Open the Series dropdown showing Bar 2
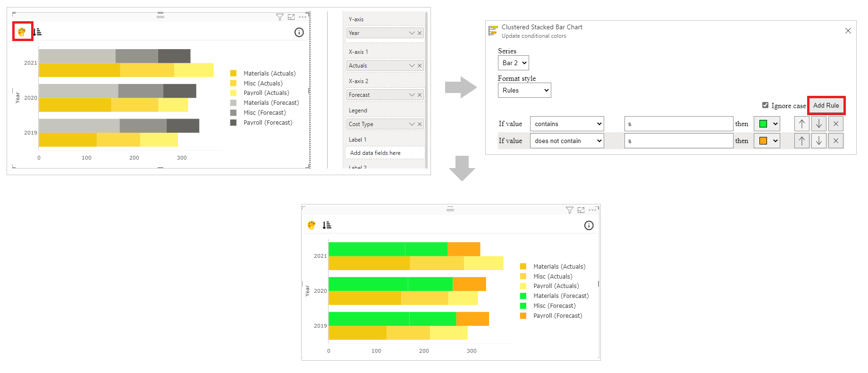The height and width of the screenshot is (373, 868). 513,63
